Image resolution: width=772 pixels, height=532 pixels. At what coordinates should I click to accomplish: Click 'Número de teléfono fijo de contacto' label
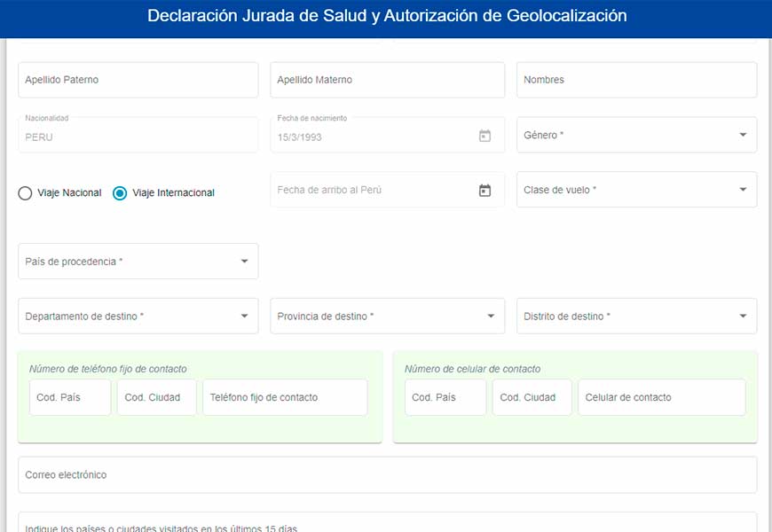pos(108,369)
